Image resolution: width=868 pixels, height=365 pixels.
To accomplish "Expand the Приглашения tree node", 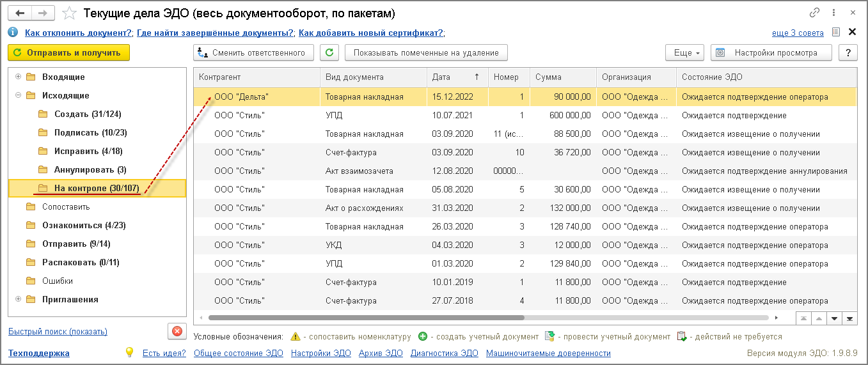I will coord(18,299).
